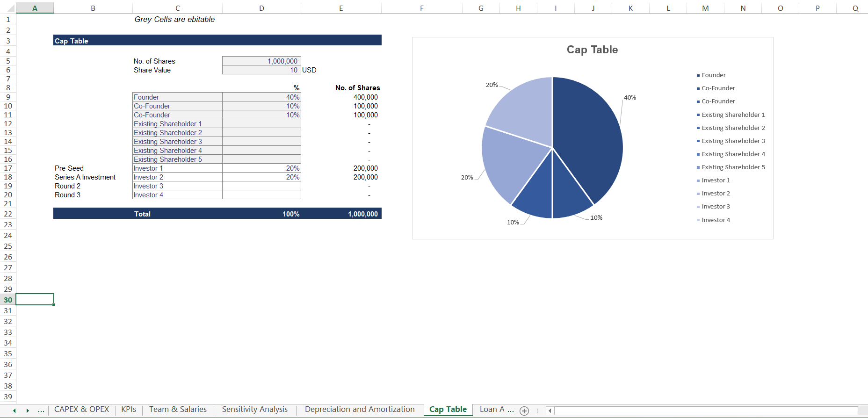
Task: Click Series A Investment label
Action: pos(85,177)
